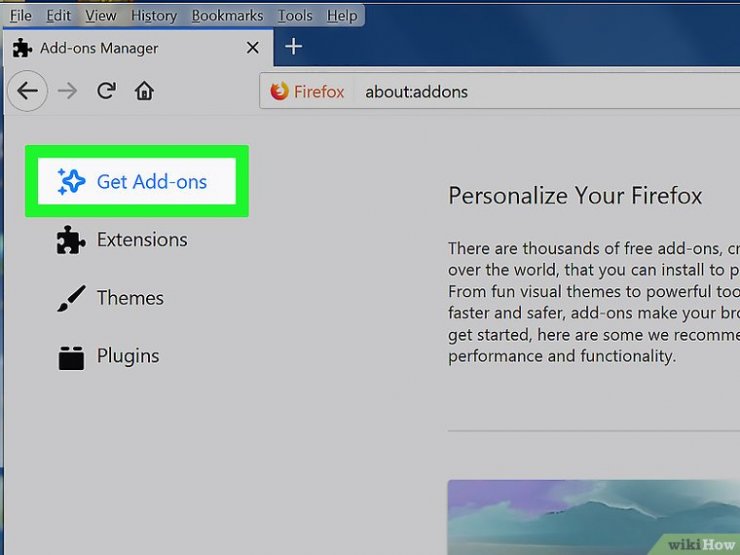Click the Get Add-ons sparkle icon
This screenshot has width=740, height=555.
pyautogui.click(x=71, y=181)
